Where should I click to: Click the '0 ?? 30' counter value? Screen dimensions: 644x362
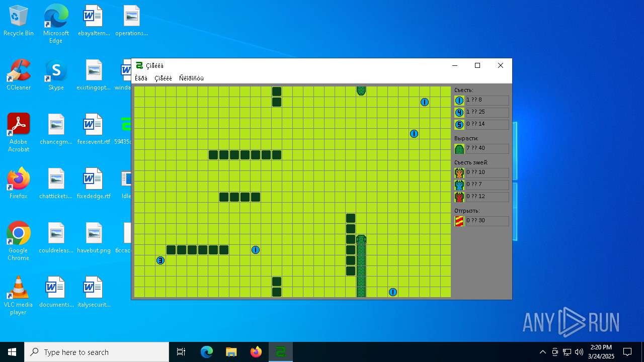pyautogui.click(x=488, y=221)
